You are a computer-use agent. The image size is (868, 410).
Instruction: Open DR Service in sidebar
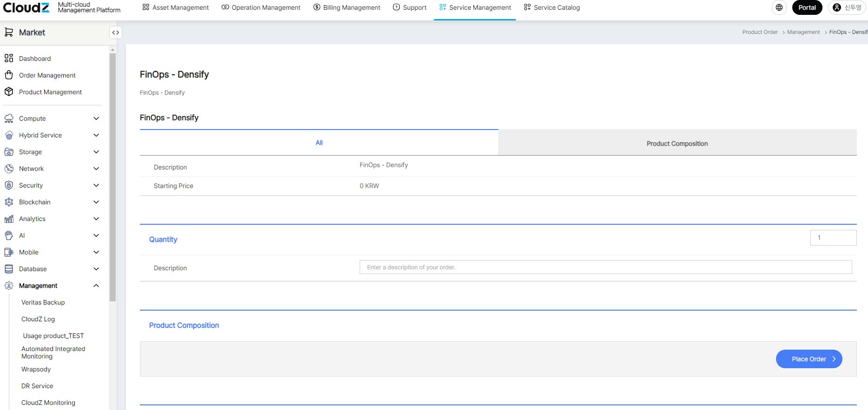37,386
